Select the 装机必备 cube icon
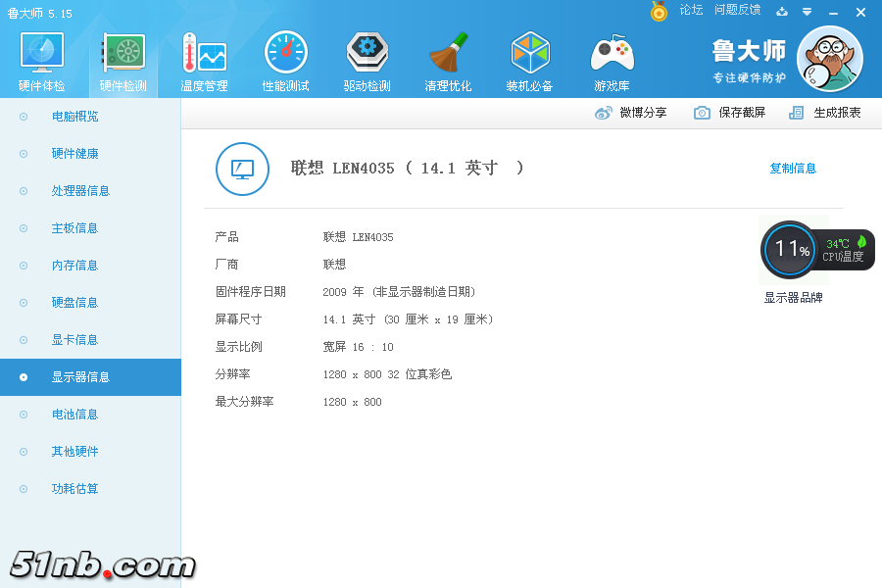882x588 pixels. [530, 53]
